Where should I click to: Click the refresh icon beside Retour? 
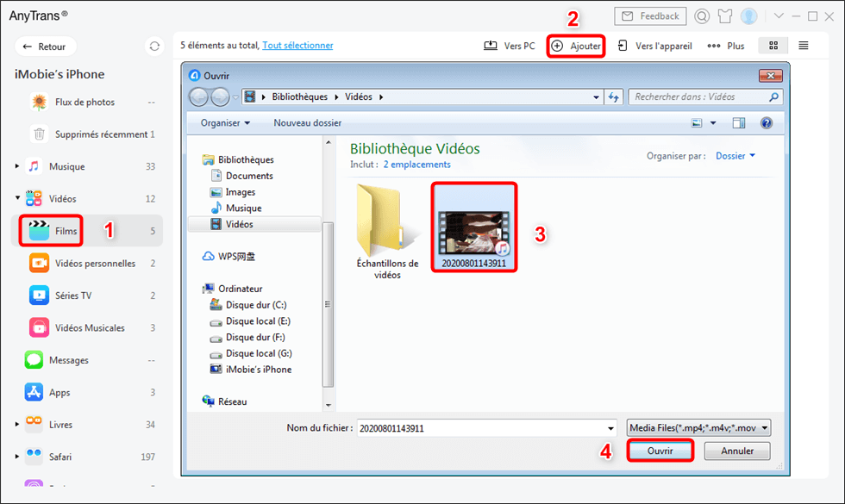point(154,47)
